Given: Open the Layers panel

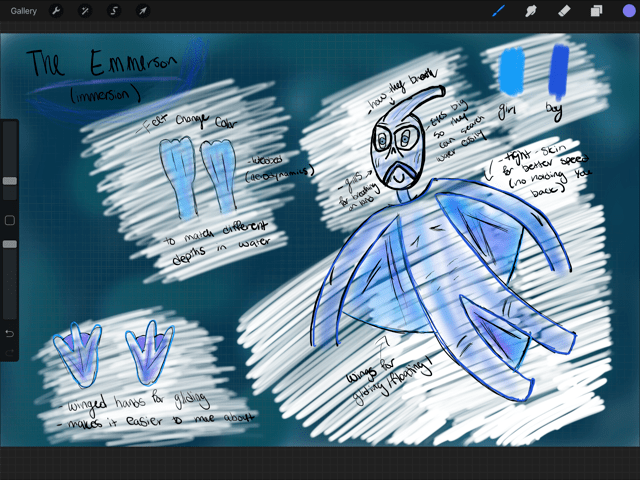Looking at the screenshot, I should [596, 11].
